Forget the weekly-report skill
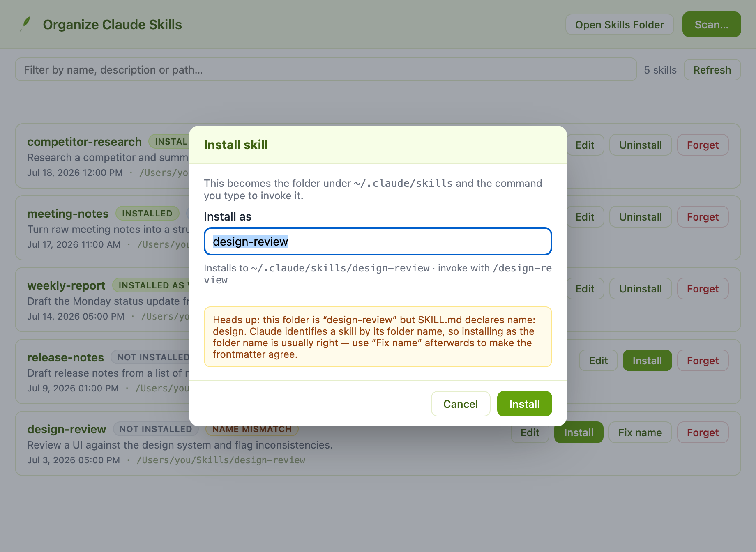This screenshot has height=552, width=756. click(x=703, y=289)
